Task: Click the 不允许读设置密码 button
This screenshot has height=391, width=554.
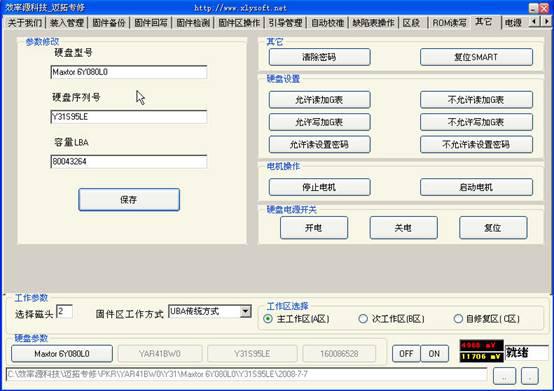Action: point(476,144)
